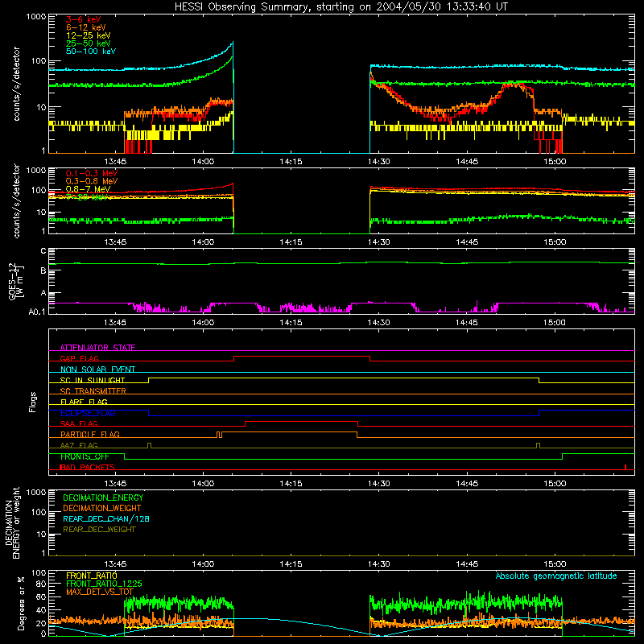Click the 0.3-0.8 MeV legend label

point(92,181)
